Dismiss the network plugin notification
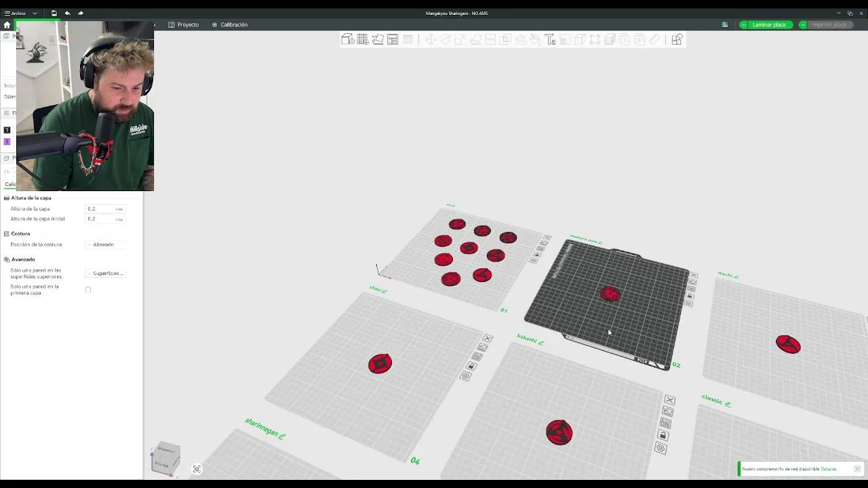Screen dimensions: 868x488 (x=857, y=469)
